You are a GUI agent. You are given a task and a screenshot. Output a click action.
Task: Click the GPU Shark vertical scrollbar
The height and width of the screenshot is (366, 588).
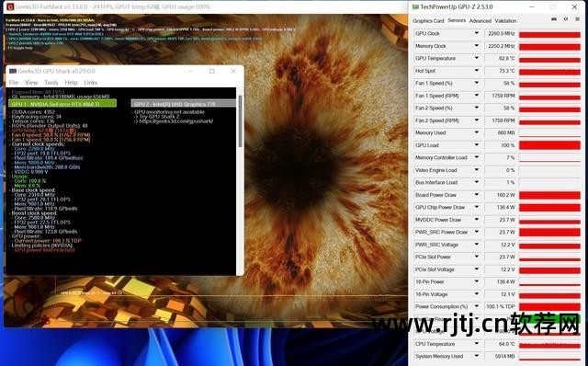pyautogui.click(x=240, y=120)
